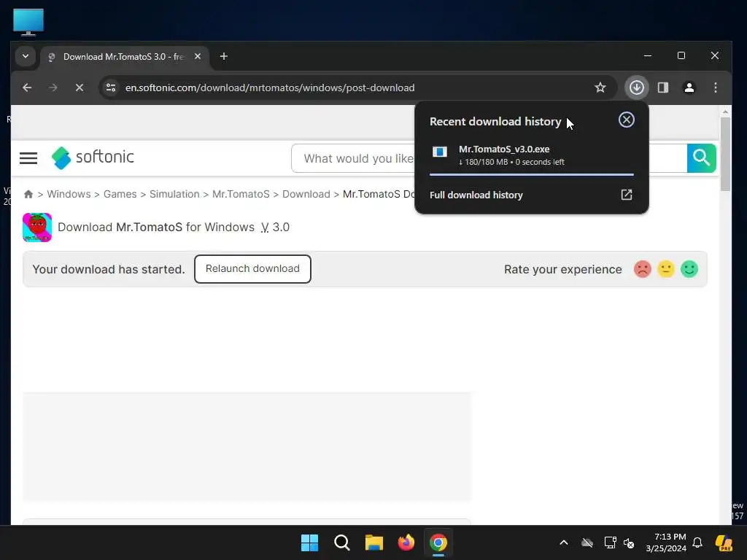Click the download progress bar
Screen dimensions: 747x560
tap(532, 175)
